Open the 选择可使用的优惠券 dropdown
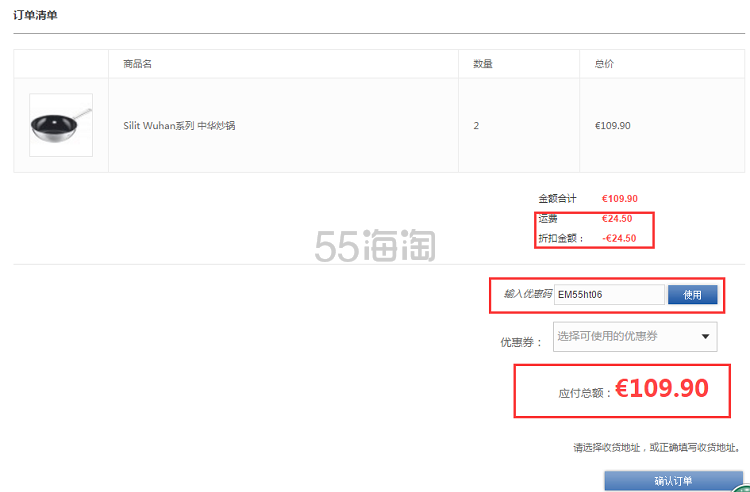Viewport: 750px width, 492px height. point(635,337)
